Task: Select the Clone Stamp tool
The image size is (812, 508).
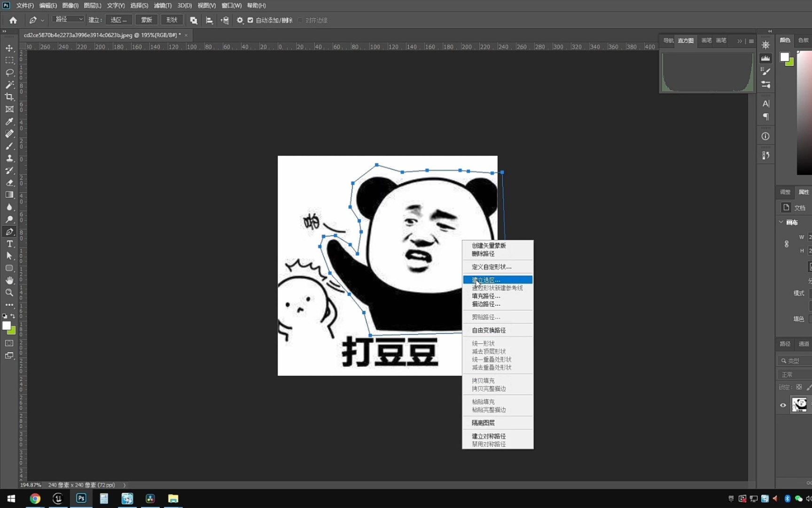Action: [9, 158]
